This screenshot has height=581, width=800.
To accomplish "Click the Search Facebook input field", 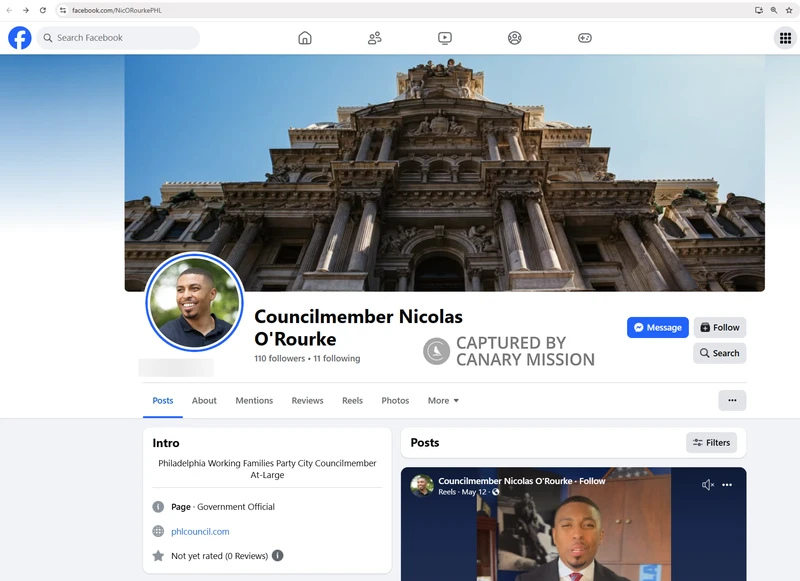I will (x=118, y=38).
